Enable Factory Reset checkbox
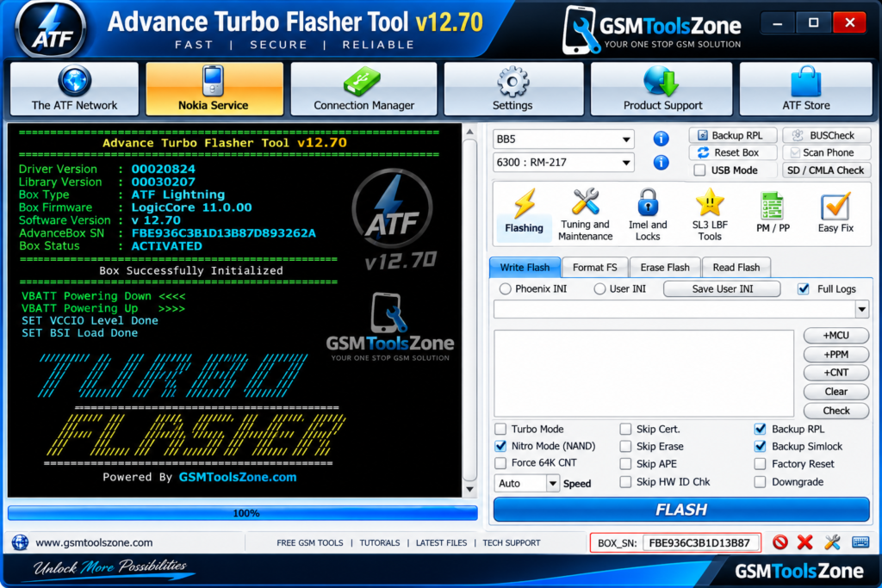 click(760, 464)
